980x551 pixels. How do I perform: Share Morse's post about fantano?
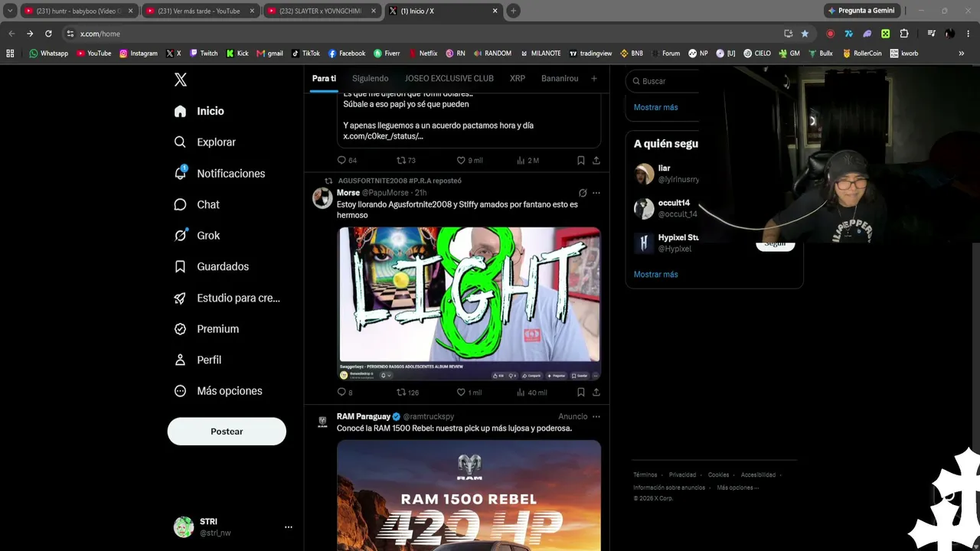point(596,393)
